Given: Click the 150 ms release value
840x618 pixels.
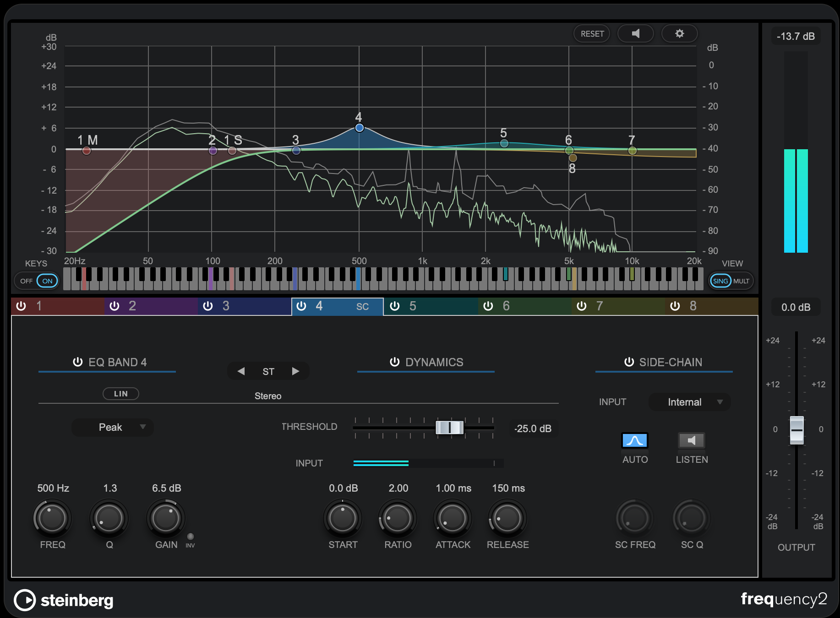Looking at the screenshot, I should 508,488.
